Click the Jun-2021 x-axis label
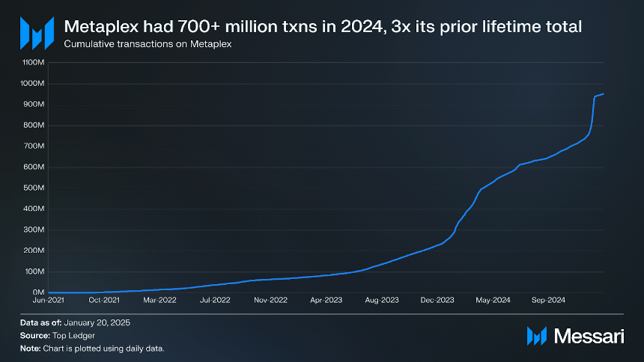Image resolution: width=644 pixels, height=362 pixels. click(49, 300)
